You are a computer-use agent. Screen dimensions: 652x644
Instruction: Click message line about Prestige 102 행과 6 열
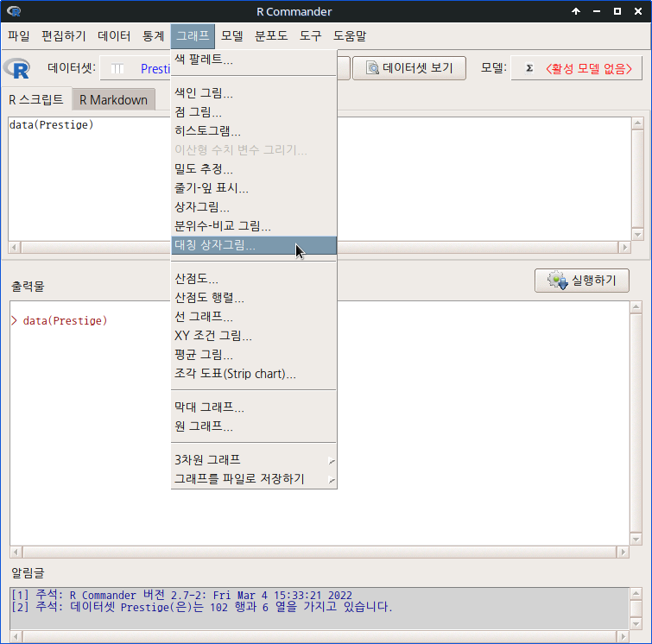[202, 607]
